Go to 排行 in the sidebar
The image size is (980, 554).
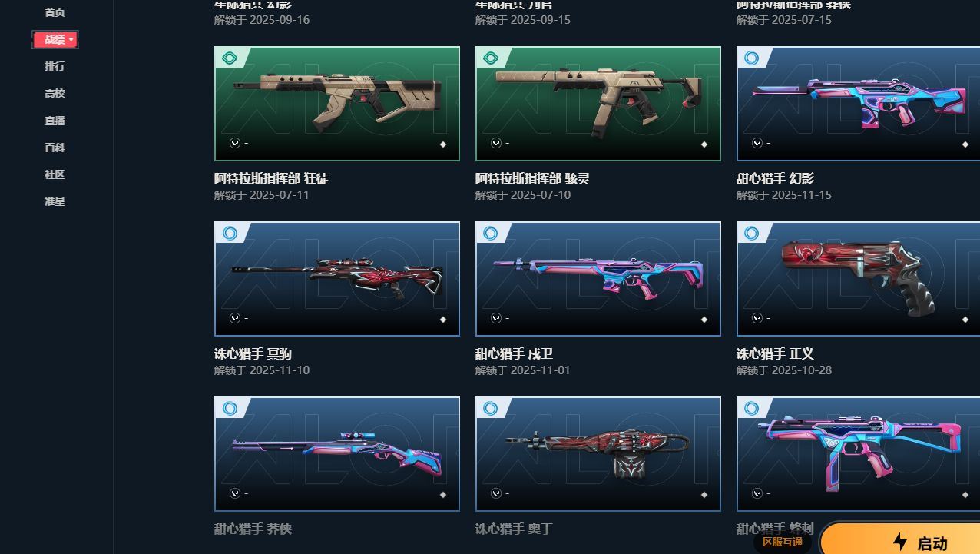click(55, 66)
